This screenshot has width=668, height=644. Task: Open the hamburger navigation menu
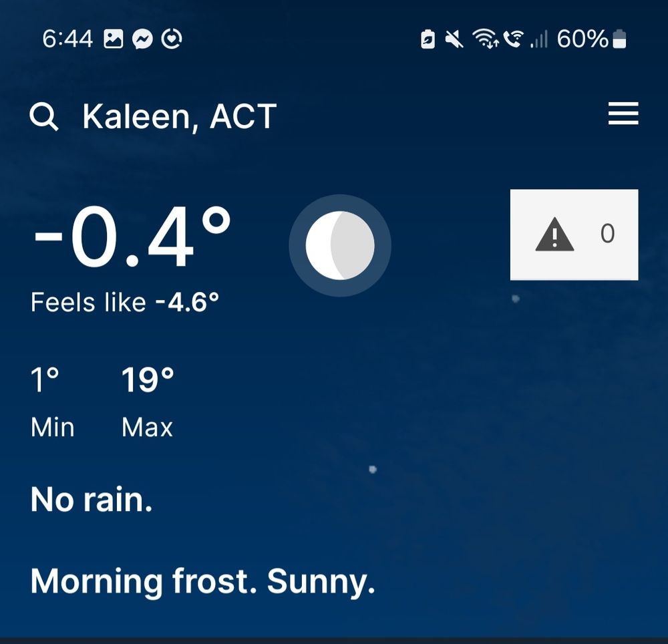click(623, 114)
